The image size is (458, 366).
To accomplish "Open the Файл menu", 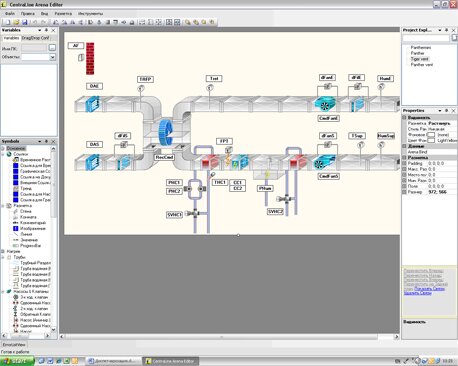I will point(10,14).
